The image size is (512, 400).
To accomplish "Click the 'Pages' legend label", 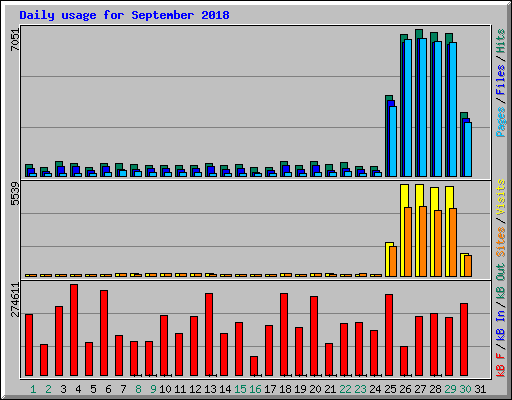I will pyautogui.click(x=501, y=122).
